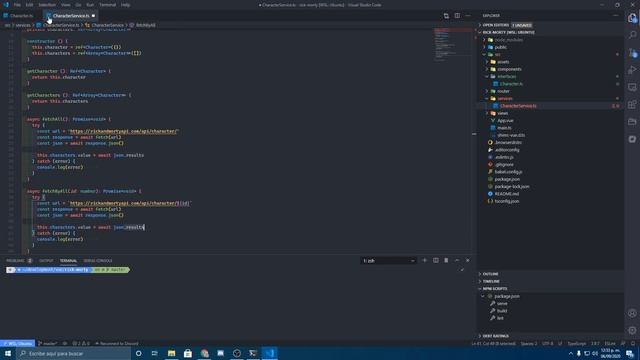
Task: Open errors and warnings count in status bar
Action: [x=81, y=344]
